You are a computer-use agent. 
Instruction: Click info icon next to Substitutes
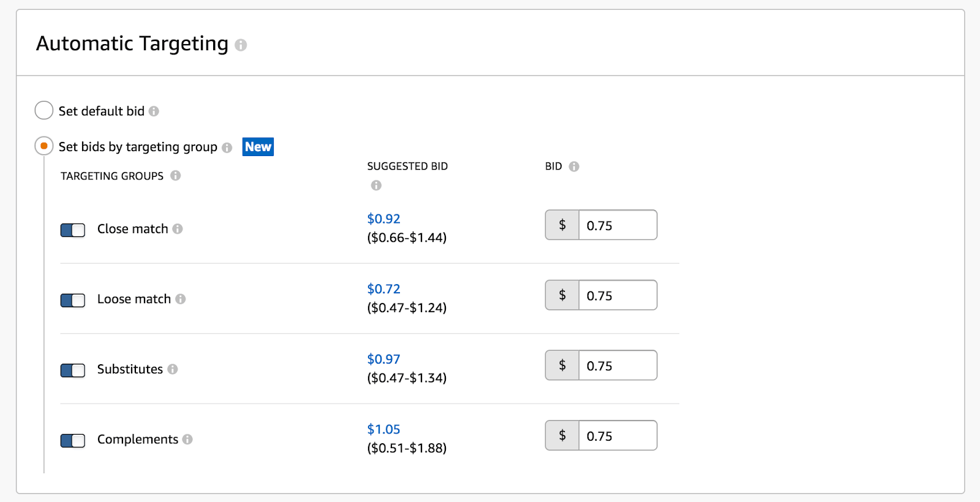[173, 369]
